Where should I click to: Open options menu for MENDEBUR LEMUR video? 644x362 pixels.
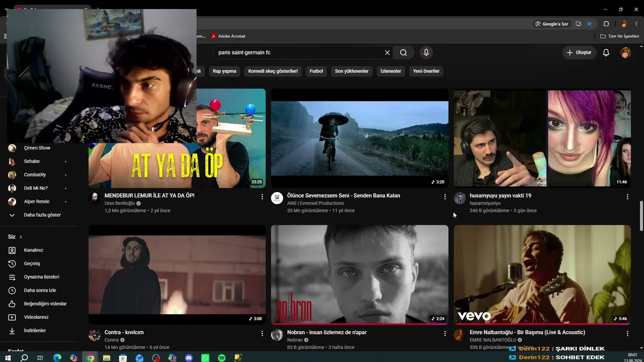point(262,197)
